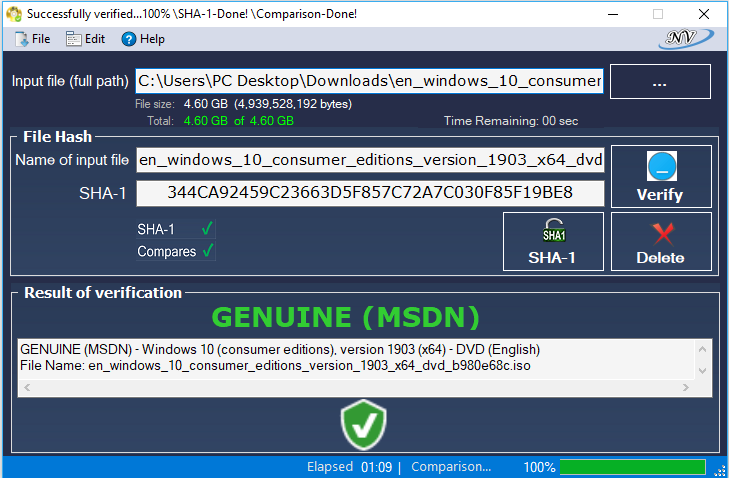Click the green shield checkmark icon
This screenshot has width=729, height=478.
pos(364,425)
